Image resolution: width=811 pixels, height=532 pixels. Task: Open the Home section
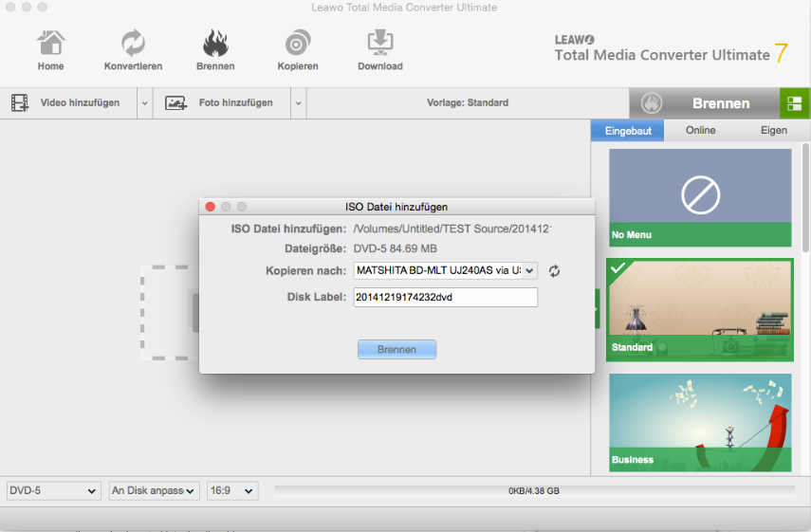click(50, 50)
